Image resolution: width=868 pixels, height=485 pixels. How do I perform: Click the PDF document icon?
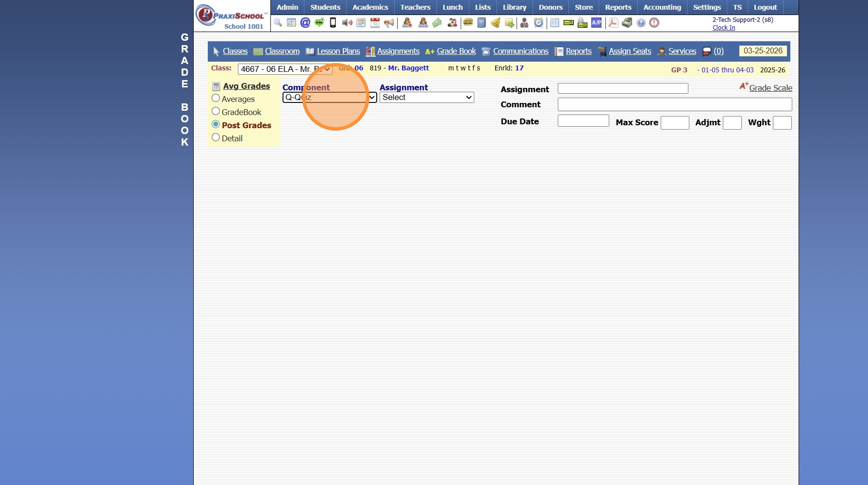(x=613, y=23)
